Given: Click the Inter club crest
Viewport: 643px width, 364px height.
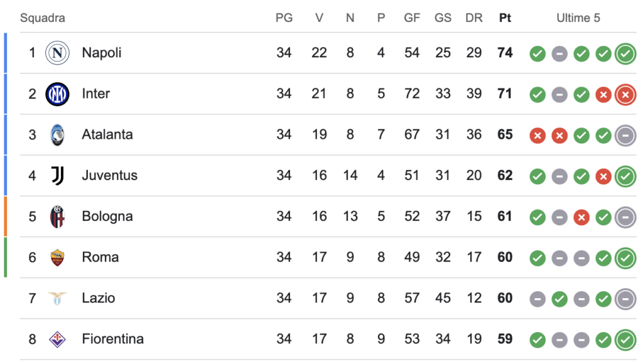Looking at the screenshot, I should (x=57, y=94).
